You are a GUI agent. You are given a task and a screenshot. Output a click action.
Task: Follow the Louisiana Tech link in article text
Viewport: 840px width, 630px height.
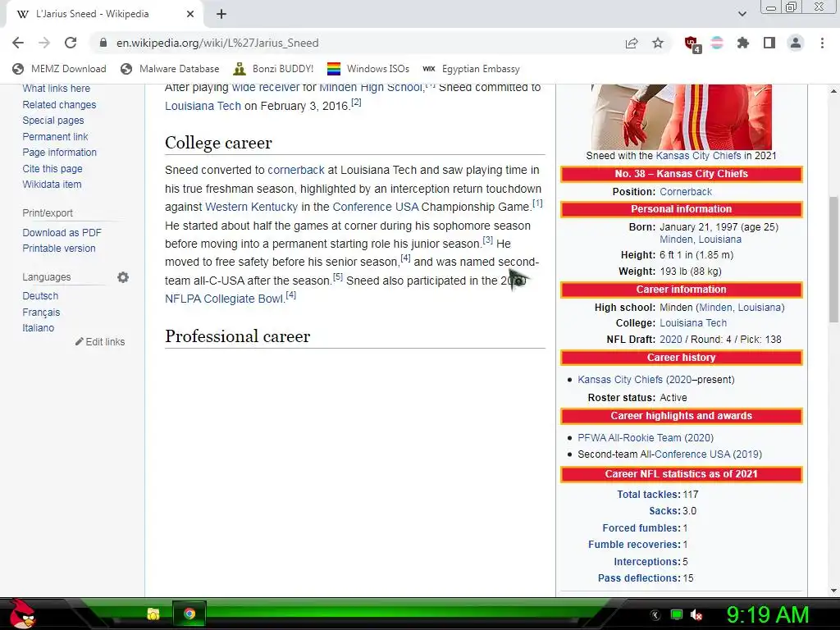point(203,106)
